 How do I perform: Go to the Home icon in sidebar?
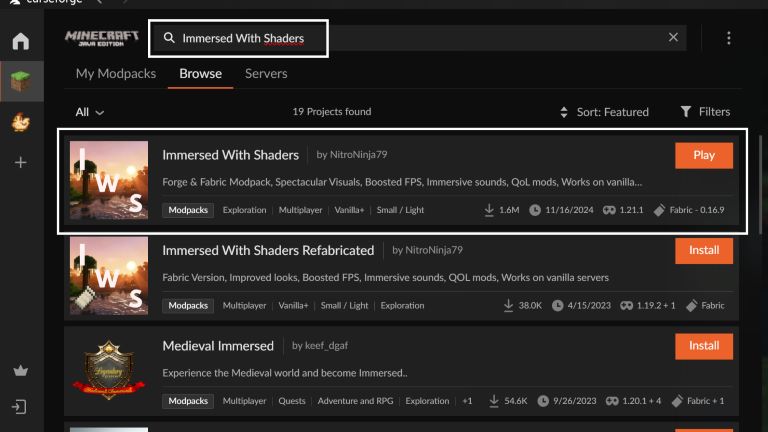21,41
